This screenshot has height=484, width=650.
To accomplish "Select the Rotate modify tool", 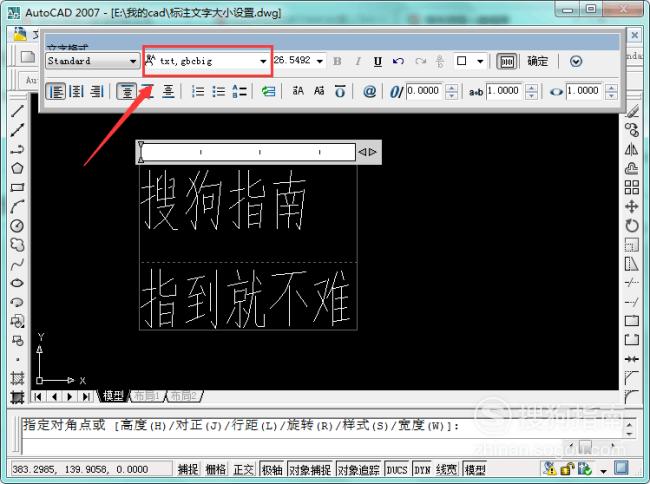I will point(631,225).
